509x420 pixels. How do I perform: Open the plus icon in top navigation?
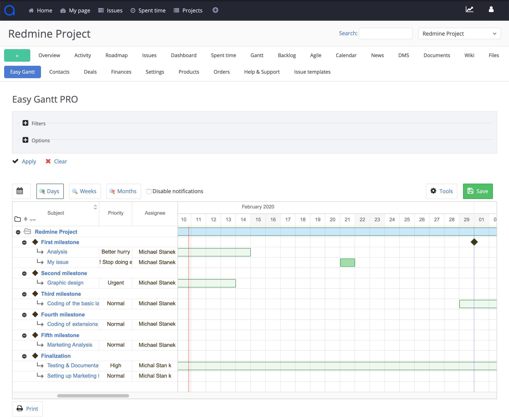click(x=215, y=10)
